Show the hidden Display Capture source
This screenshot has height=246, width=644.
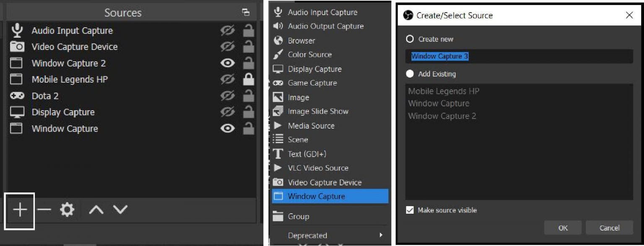pyautogui.click(x=227, y=112)
